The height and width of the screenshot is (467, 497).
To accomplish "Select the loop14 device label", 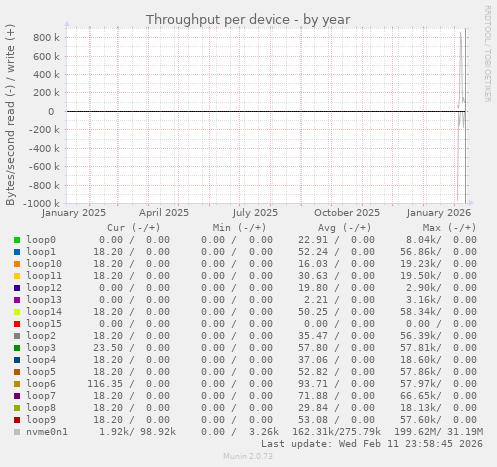I will point(44,312).
